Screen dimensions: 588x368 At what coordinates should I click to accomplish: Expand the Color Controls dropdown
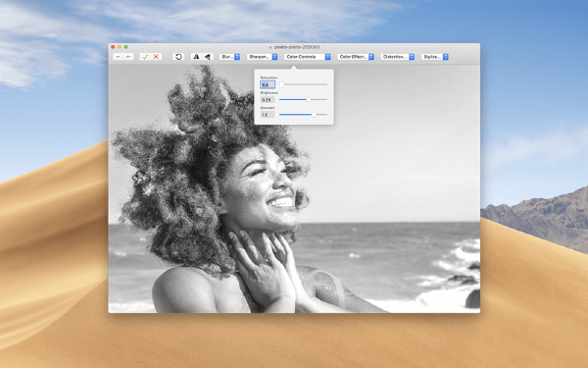[308, 57]
